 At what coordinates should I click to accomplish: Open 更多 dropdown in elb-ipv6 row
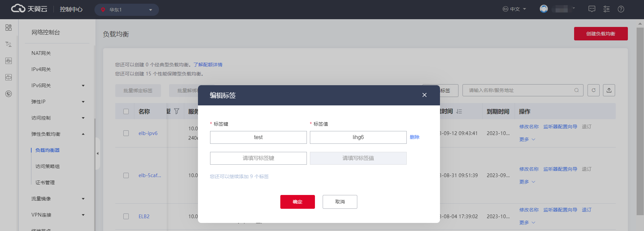coord(527,139)
